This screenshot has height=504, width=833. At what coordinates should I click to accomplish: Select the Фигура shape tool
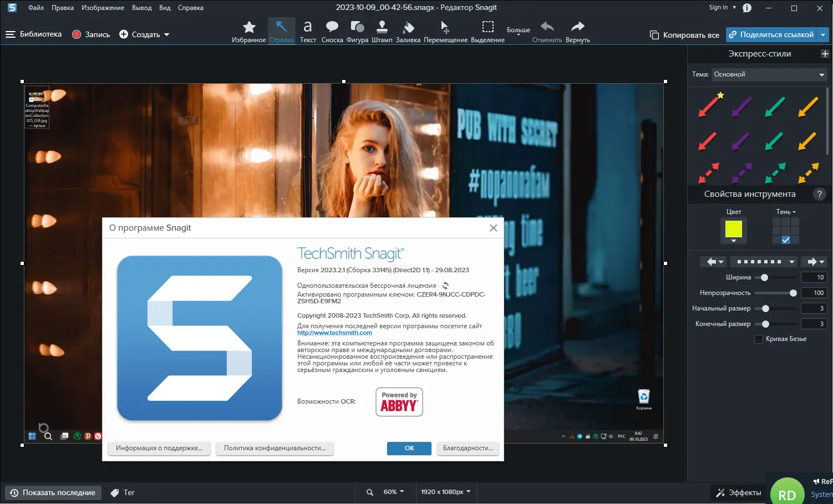point(357,31)
